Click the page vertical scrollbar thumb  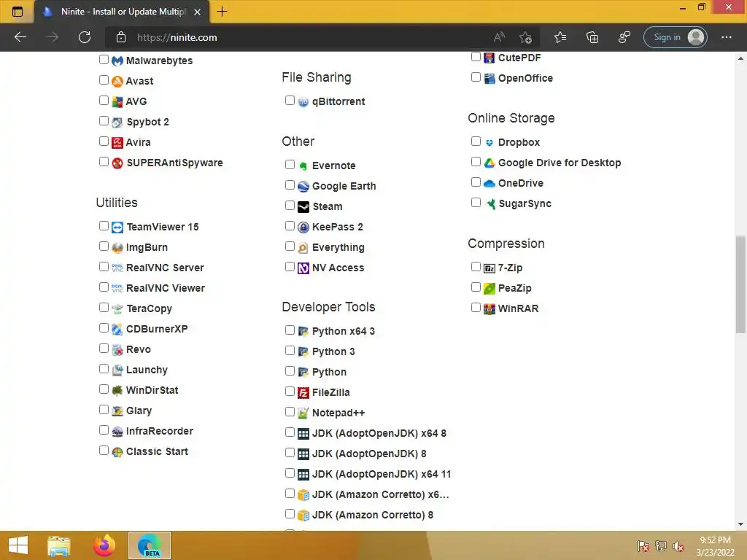point(740,284)
